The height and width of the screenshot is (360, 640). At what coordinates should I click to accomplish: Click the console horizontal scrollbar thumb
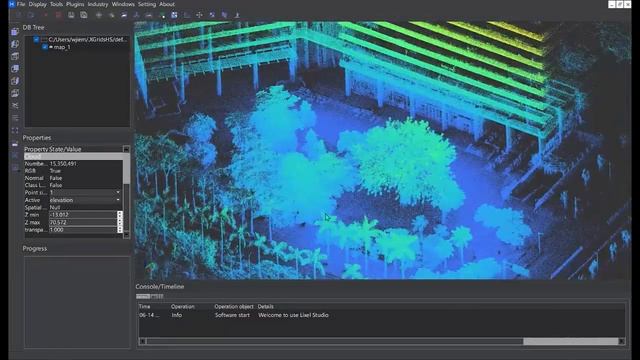[571, 341]
